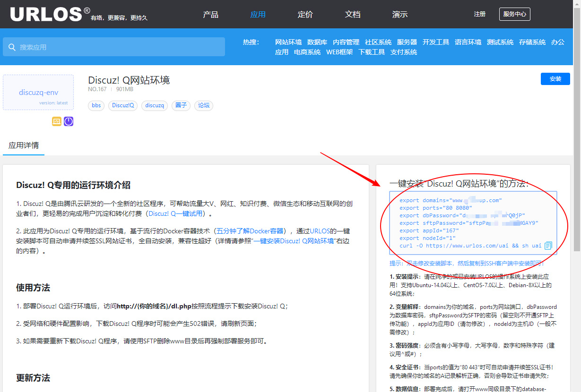Screen dimensions: 581x392
Task: Click the curl -O install command line
Action: [x=470, y=246]
